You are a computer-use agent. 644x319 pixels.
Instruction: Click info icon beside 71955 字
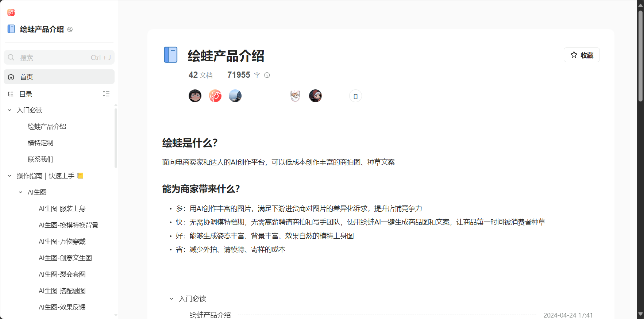point(267,75)
